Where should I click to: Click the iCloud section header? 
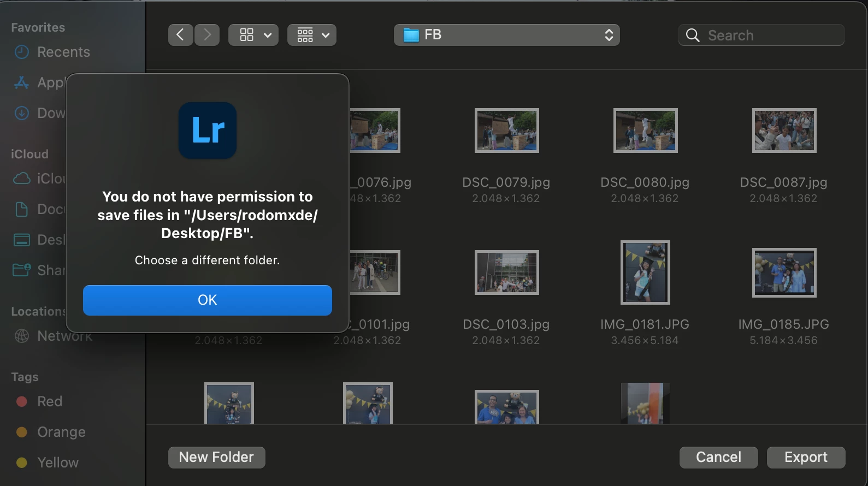[x=29, y=154]
